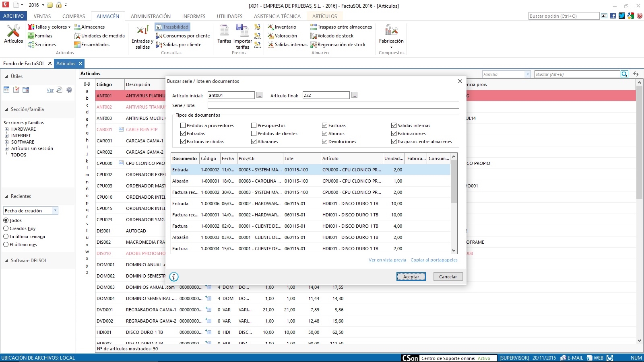Open the Almacenes option

pyautogui.click(x=89, y=27)
